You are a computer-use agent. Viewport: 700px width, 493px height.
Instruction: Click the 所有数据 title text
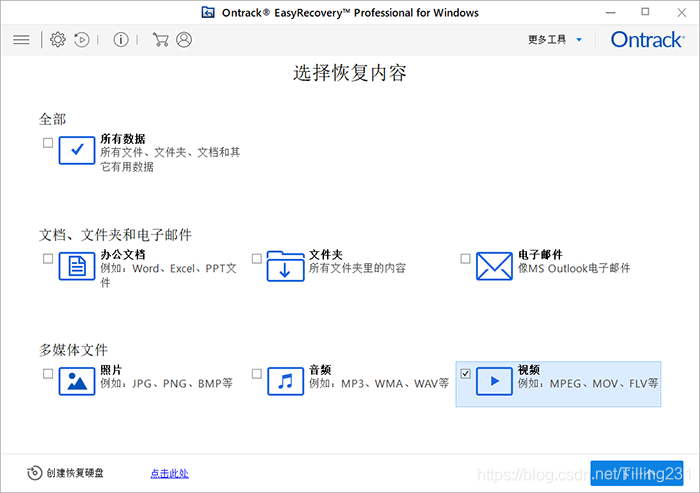click(123, 139)
